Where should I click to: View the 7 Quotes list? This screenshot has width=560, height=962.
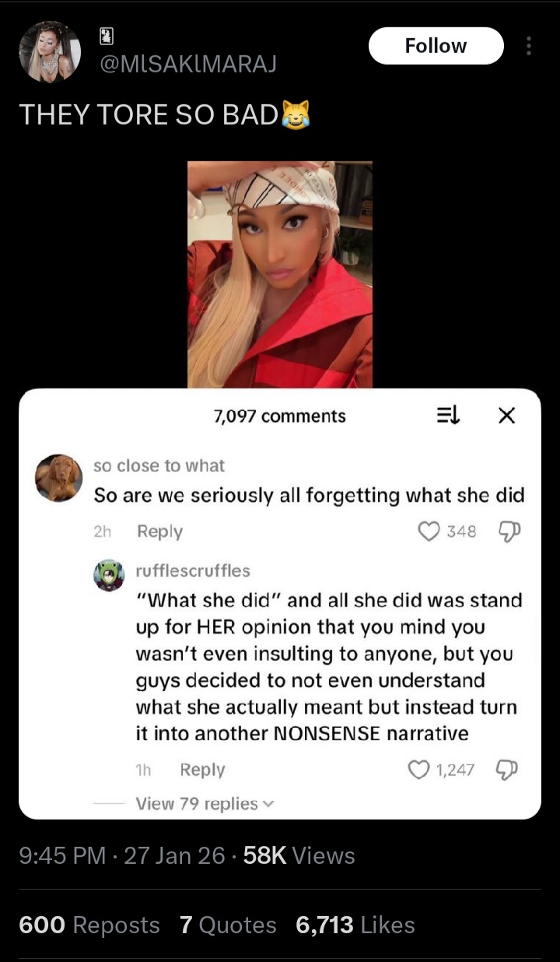pyautogui.click(x=228, y=925)
